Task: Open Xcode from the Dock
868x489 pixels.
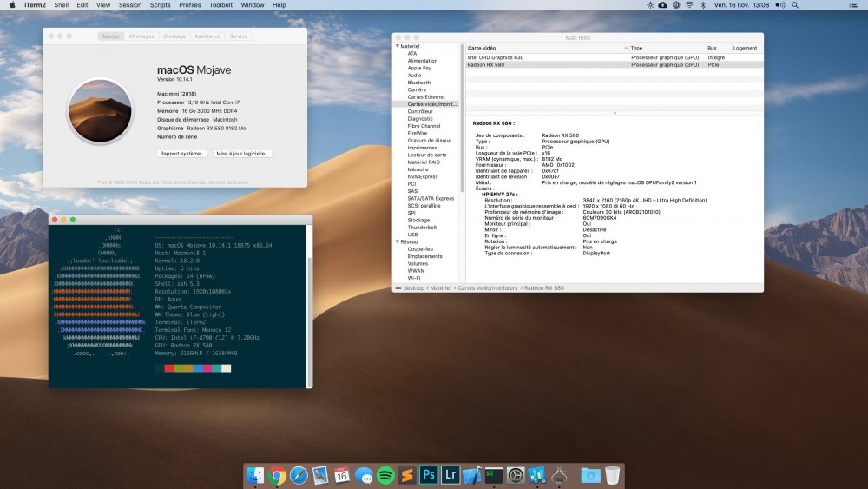Action: pos(471,475)
